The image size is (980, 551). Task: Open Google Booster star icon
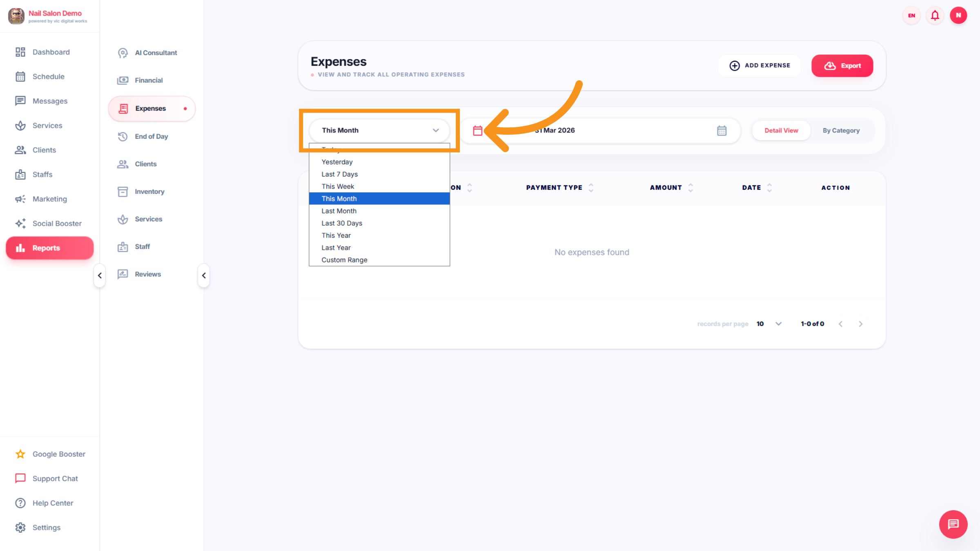20,454
